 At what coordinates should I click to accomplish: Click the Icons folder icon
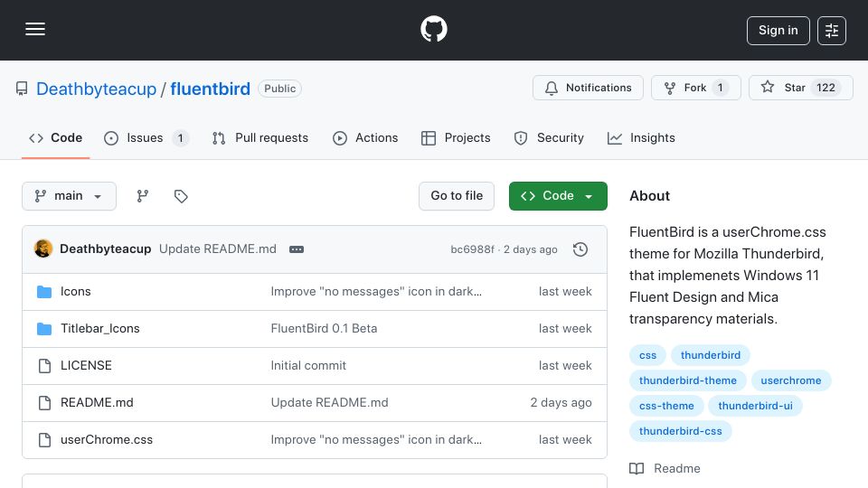pos(44,292)
